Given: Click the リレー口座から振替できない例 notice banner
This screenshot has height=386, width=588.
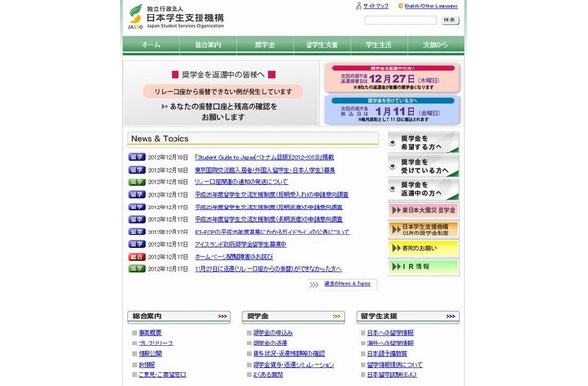Looking at the screenshot, I should [223, 92].
